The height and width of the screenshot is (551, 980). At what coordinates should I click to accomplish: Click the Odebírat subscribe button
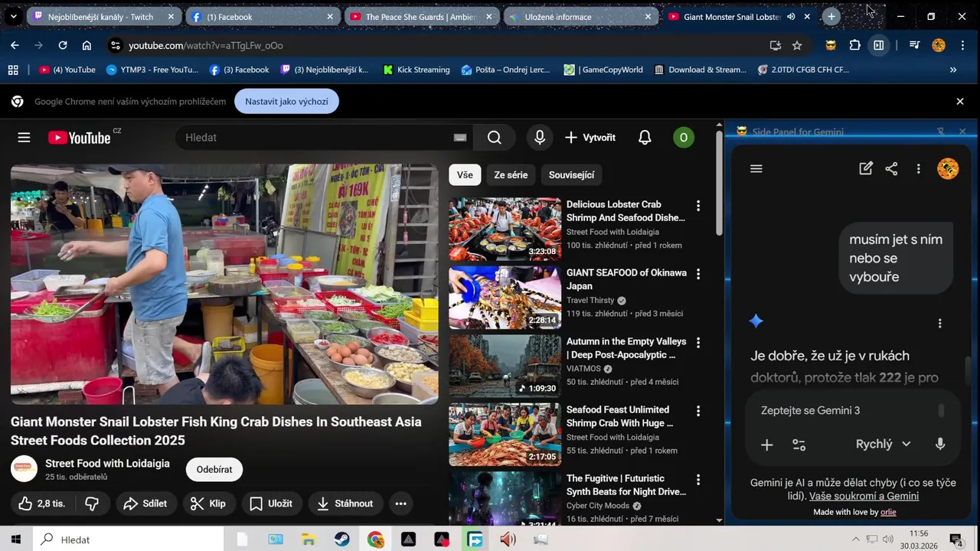pos(214,470)
